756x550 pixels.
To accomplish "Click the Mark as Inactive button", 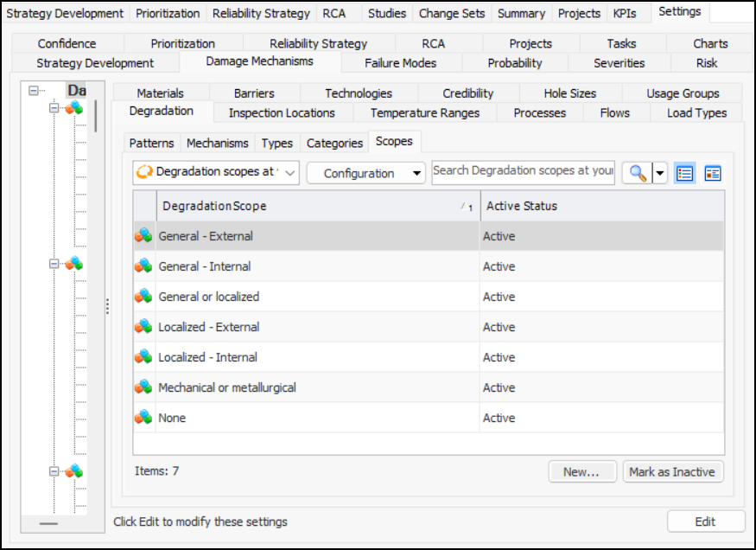I will [671, 471].
